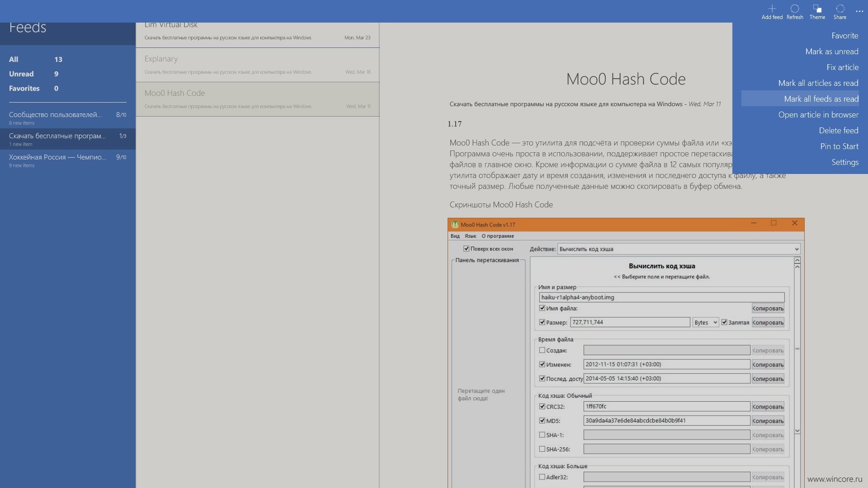The height and width of the screenshot is (488, 868).
Task: Select Open article in browser
Action: point(818,115)
